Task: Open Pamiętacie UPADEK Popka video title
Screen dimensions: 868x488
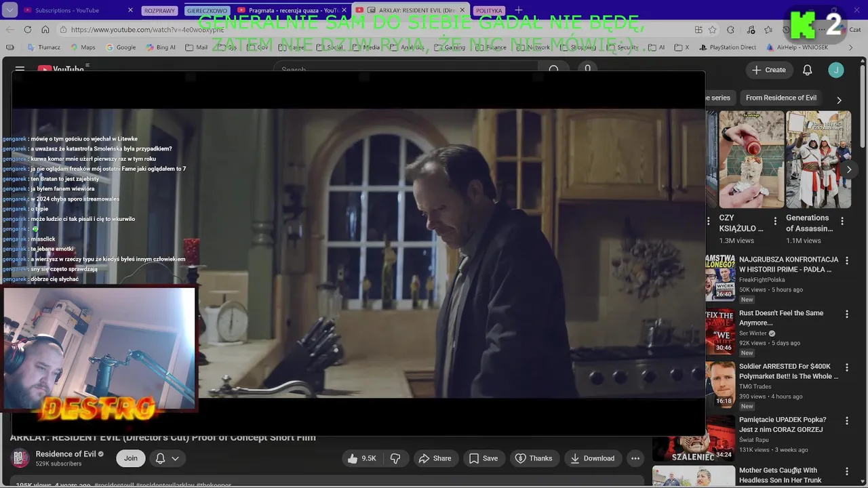Action: [x=783, y=424]
